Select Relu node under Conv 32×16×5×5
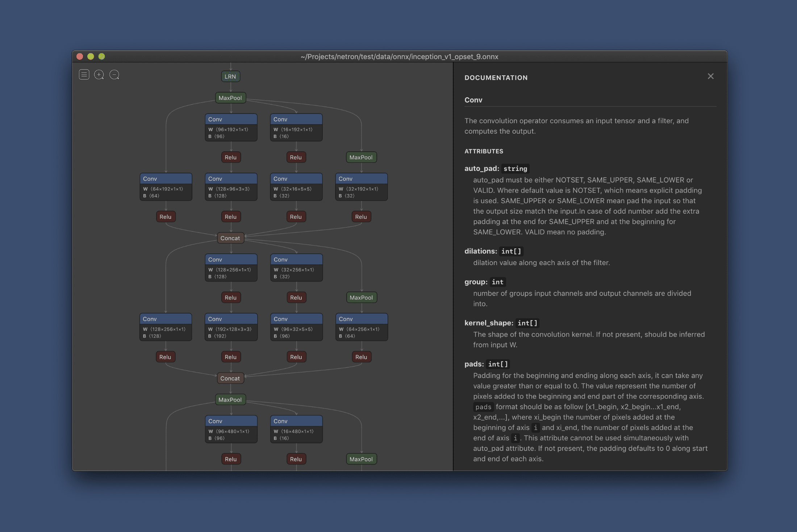Image resolution: width=797 pixels, height=532 pixels. pyautogui.click(x=296, y=217)
